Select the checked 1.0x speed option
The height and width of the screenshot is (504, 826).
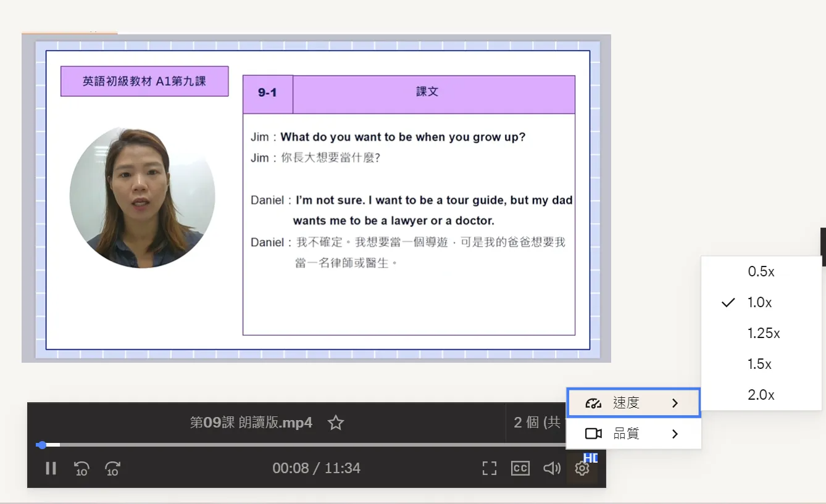tap(759, 302)
